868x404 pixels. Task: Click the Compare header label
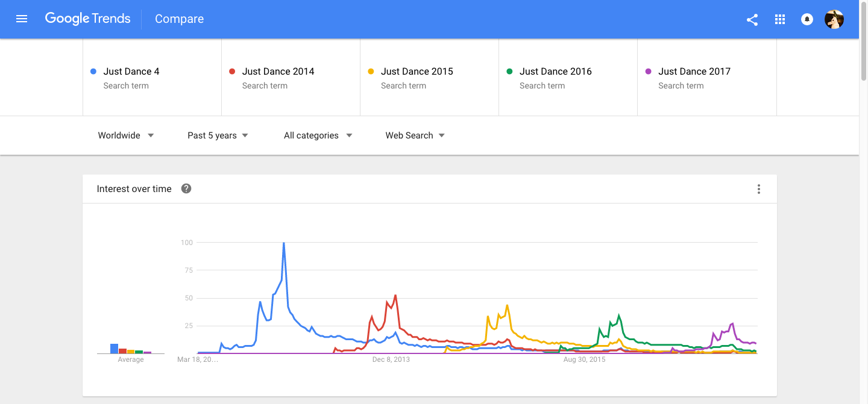179,19
